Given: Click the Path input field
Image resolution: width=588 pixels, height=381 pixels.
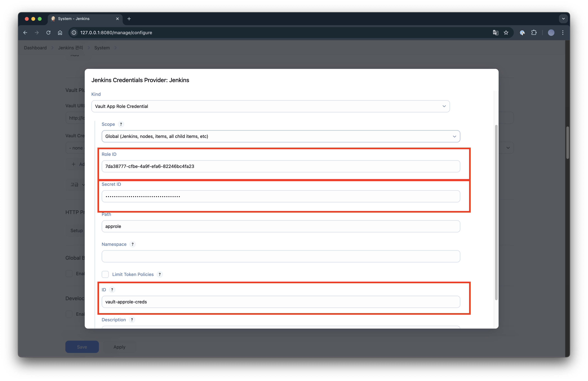Looking at the screenshot, I should coord(281,226).
